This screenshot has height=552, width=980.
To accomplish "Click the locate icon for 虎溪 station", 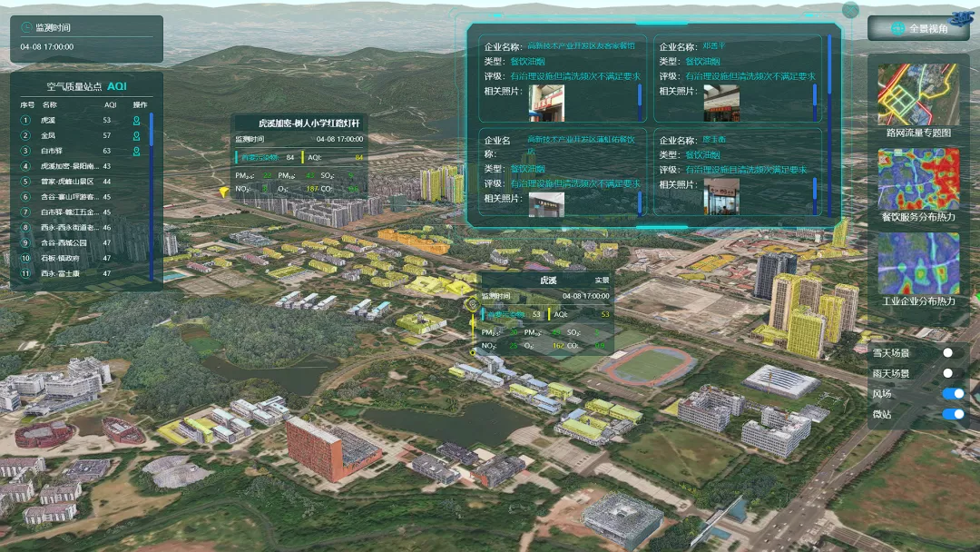I will [137, 120].
